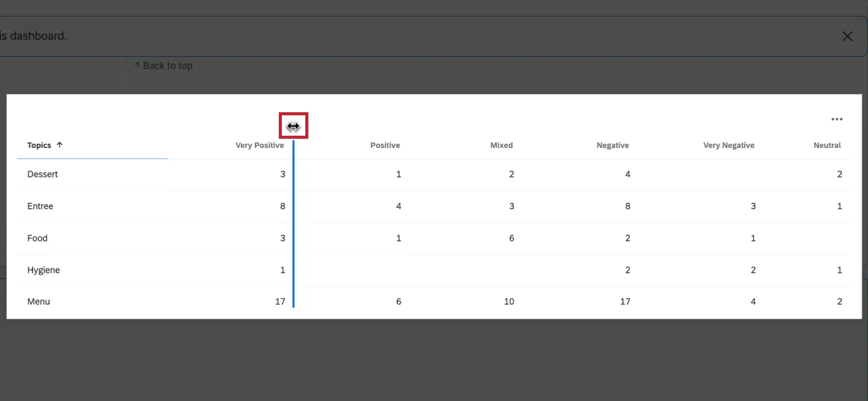Viewport: 868px width, 401px height.
Task: Click the Back to top button
Action: (163, 66)
